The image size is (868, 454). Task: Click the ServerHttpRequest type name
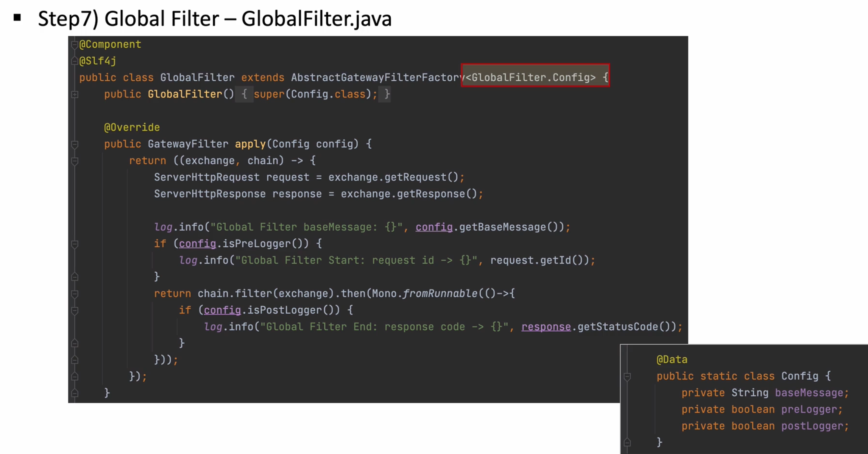pyautogui.click(x=207, y=177)
